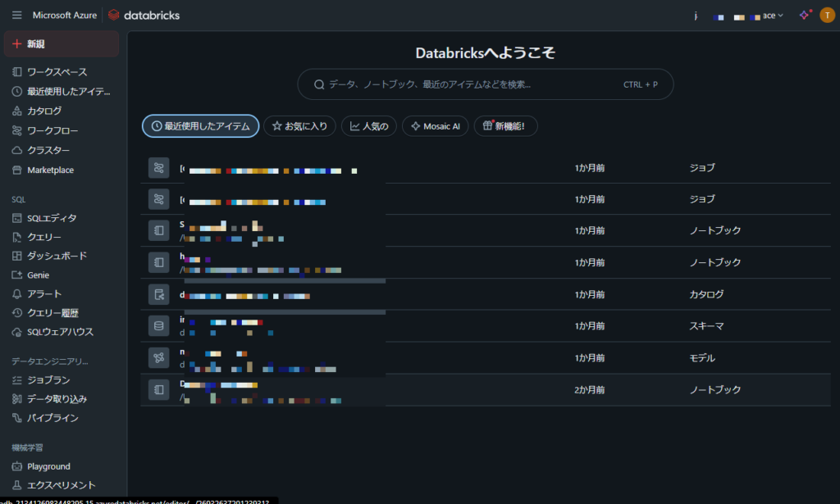Viewport: 840px width, 504px height.
Task: Click the クエリー履歴 clock icon
Action: tap(17, 313)
